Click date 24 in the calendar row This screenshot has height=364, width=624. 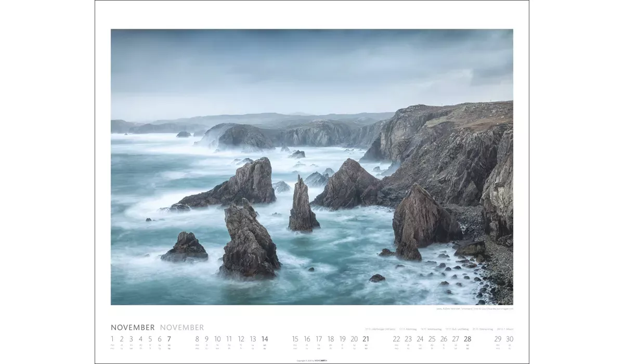tap(420, 339)
